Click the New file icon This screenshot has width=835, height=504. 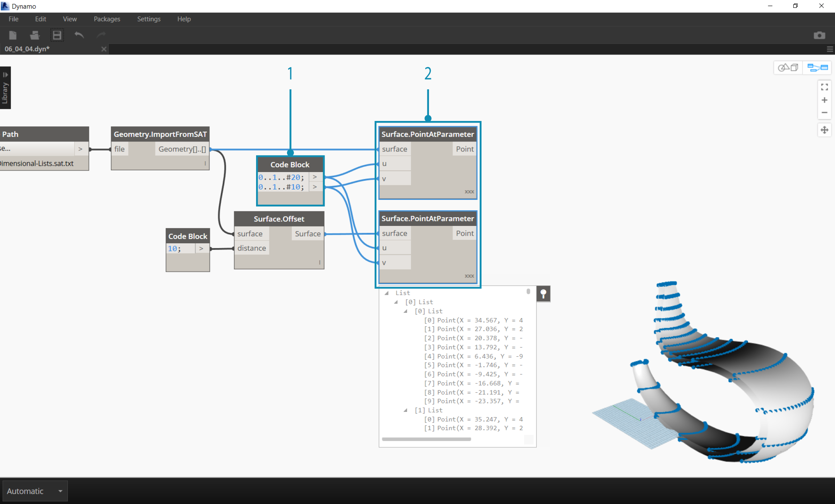tap(13, 35)
